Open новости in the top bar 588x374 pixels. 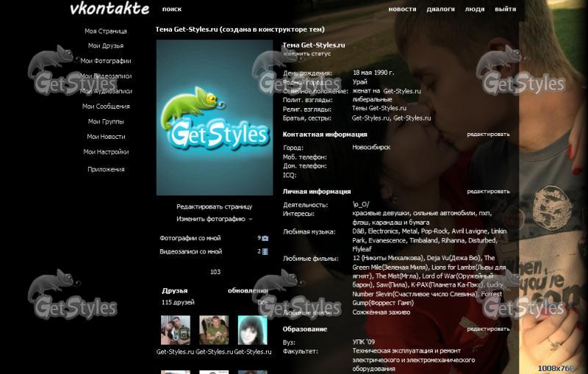click(x=402, y=9)
